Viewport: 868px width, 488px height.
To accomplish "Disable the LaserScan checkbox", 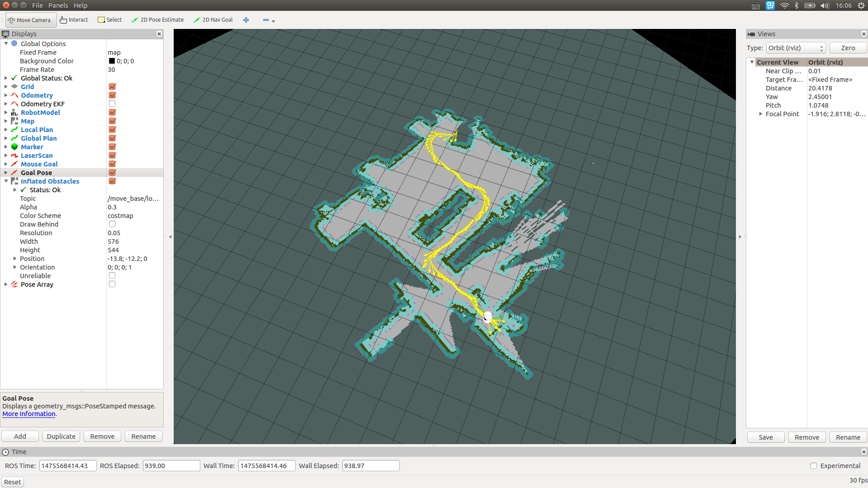I will pyautogui.click(x=112, y=155).
